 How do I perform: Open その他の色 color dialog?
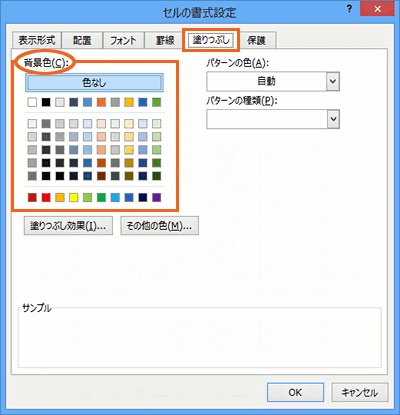pyautogui.click(x=159, y=226)
